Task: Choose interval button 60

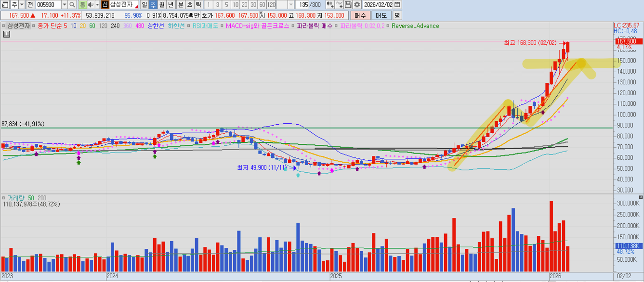Action: click(x=262, y=4)
